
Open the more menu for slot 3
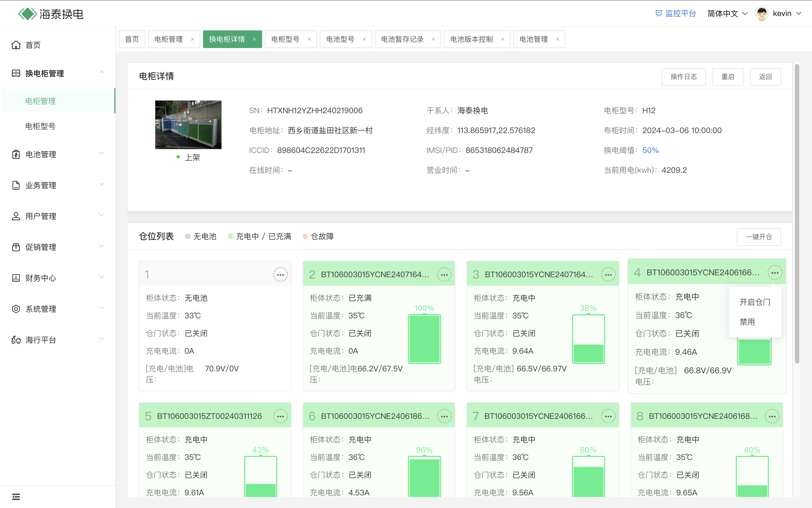[608, 275]
